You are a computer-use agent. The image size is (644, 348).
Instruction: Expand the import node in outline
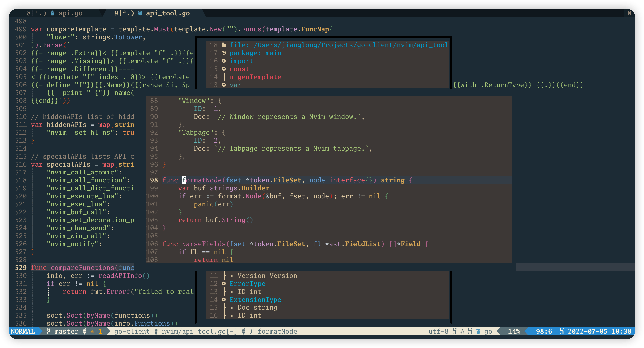coord(224,61)
